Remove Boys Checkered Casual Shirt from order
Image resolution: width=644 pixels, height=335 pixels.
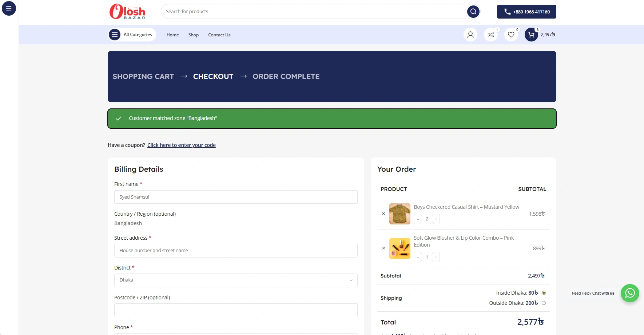tap(383, 214)
